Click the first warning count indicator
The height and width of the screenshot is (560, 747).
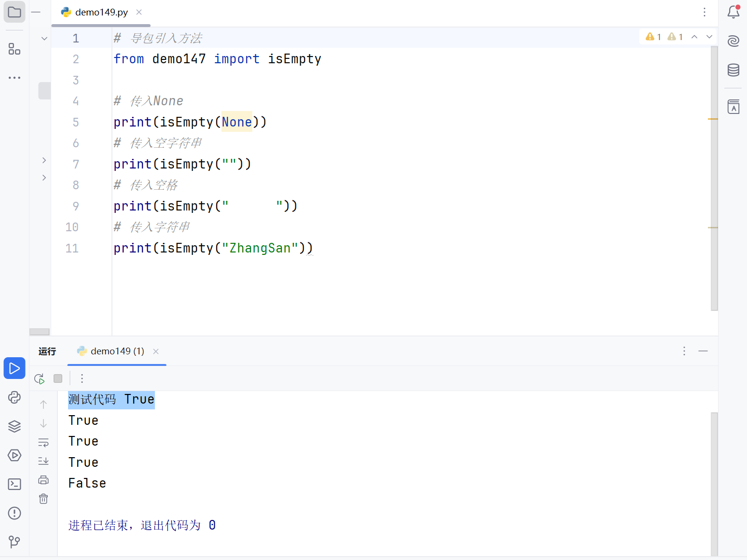point(653,37)
